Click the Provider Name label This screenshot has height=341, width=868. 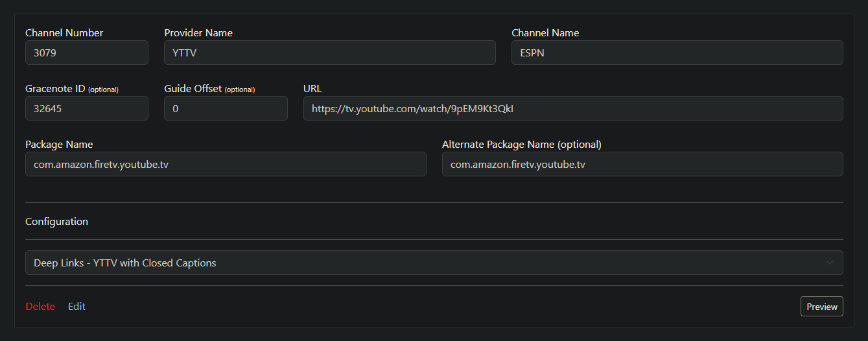(198, 33)
